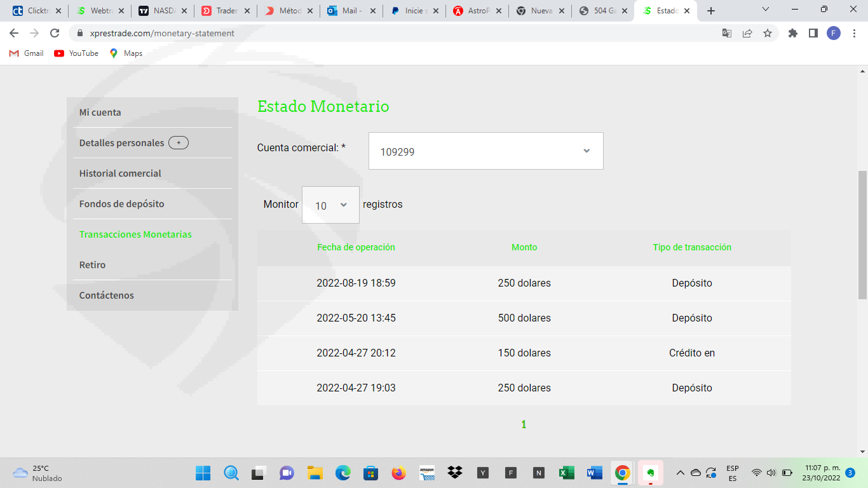Sort by Fecha de operación column header
Image resolution: width=868 pixels, height=488 pixels.
pos(356,247)
